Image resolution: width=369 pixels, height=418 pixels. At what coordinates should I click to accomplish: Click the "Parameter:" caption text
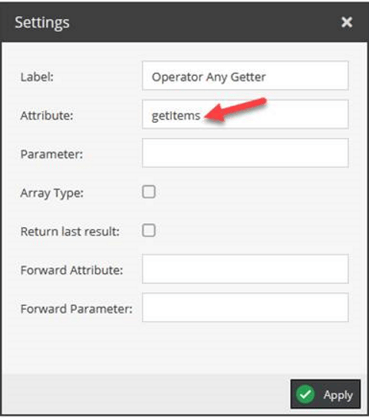[x=52, y=154]
